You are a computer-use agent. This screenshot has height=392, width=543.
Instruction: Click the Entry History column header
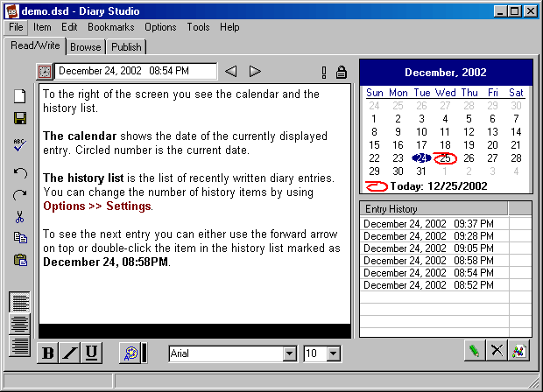(x=434, y=209)
